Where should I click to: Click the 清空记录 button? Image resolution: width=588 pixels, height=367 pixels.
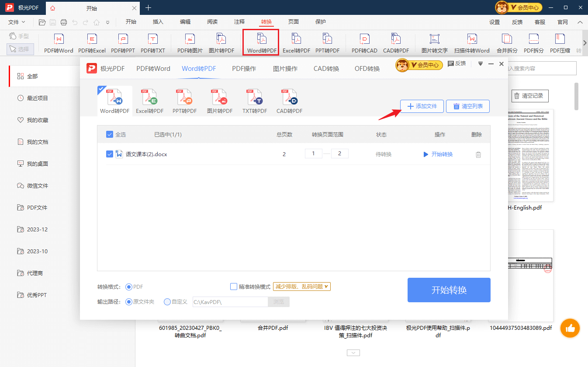point(530,96)
